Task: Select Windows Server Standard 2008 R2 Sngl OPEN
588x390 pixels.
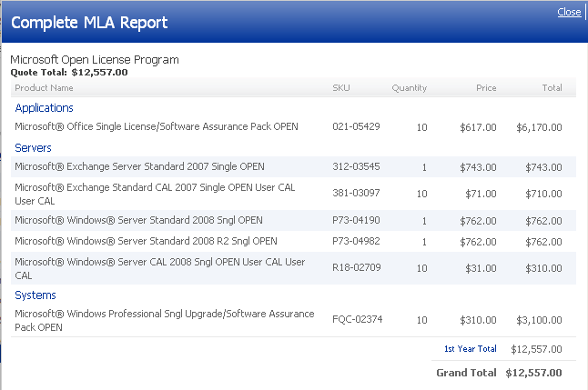Action: [x=146, y=241]
